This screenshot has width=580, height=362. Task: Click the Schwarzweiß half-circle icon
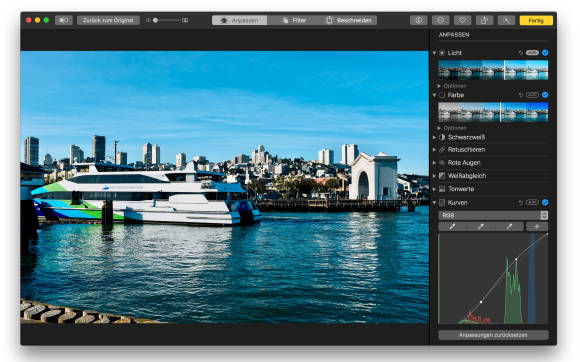coord(442,137)
